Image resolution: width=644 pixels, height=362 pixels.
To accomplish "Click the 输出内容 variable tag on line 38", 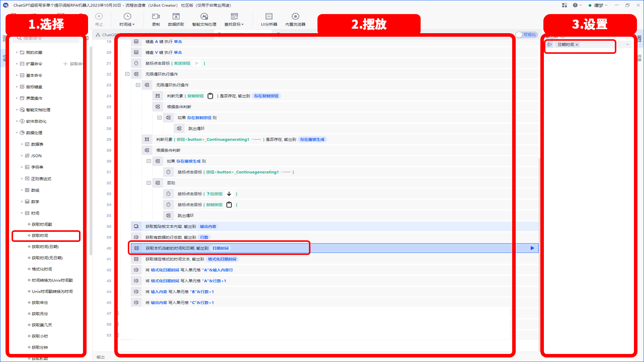I will (208, 226).
